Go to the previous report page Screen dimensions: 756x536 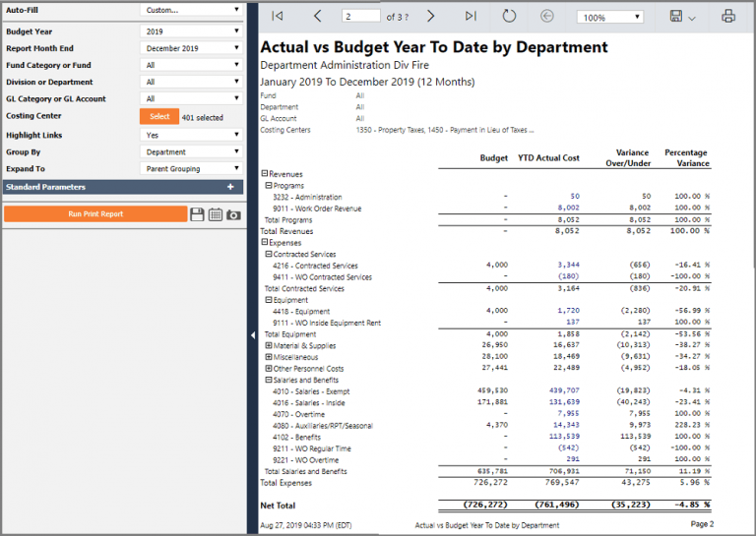click(x=317, y=17)
